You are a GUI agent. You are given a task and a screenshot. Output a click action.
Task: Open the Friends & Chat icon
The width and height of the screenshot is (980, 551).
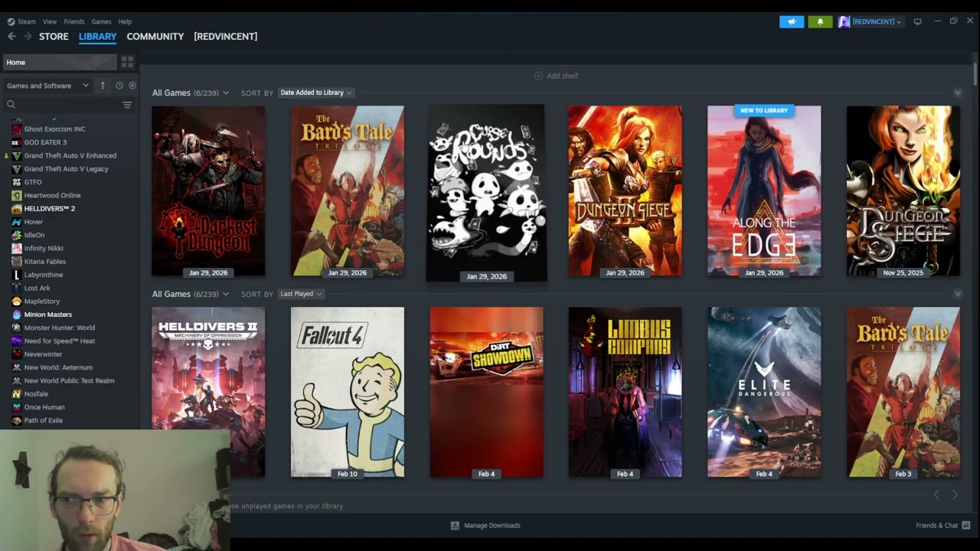(966, 526)
